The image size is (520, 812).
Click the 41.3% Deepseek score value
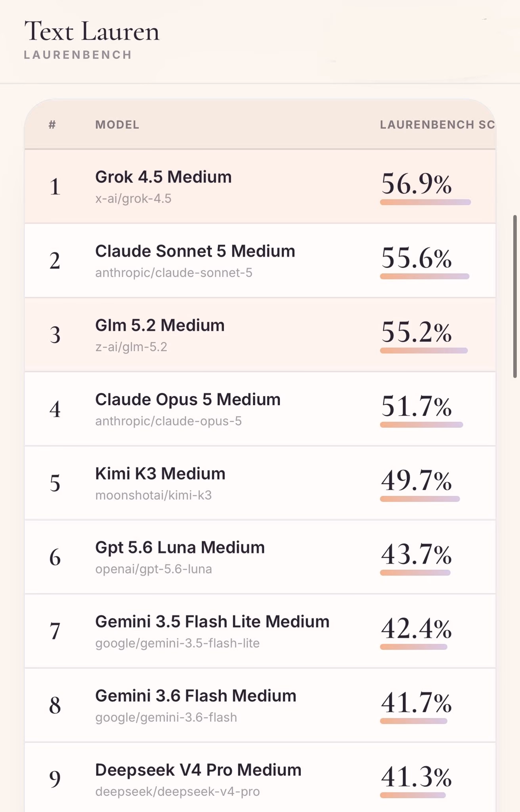(416, 777)
